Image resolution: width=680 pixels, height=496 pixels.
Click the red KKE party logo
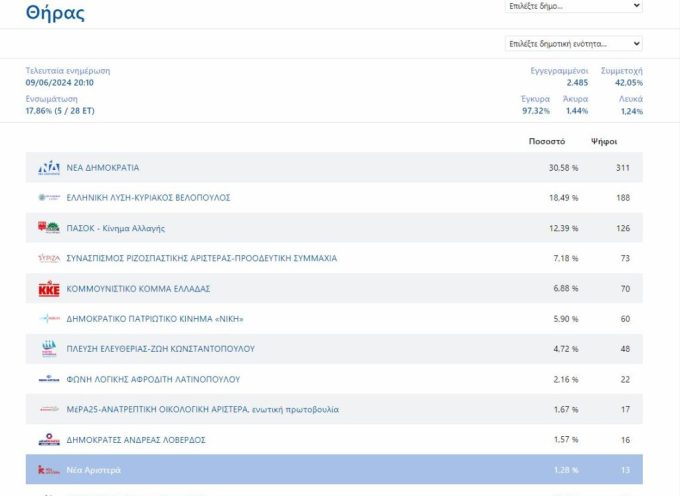49,288
